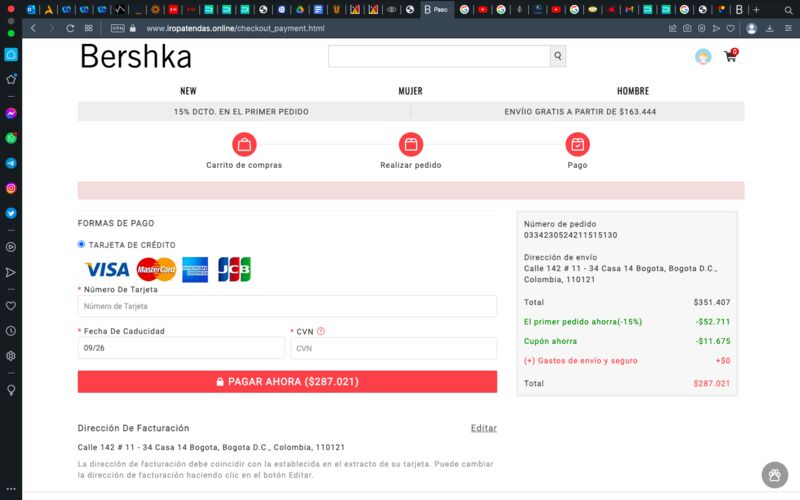
Task: Click PAGAR AHORA ($287.021) button
Action: pos(287,382)
